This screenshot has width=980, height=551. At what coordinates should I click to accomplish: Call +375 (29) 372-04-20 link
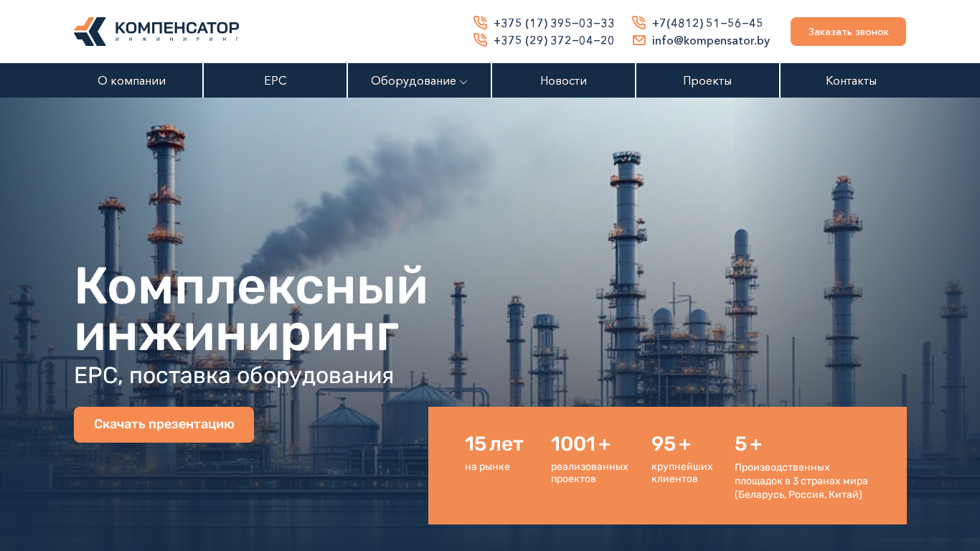[554, 40]
